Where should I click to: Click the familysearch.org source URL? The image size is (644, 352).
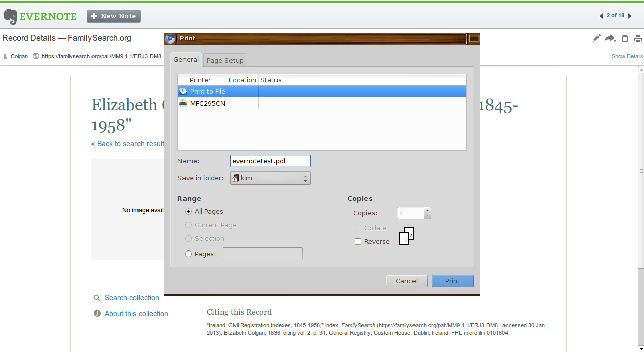102,56
